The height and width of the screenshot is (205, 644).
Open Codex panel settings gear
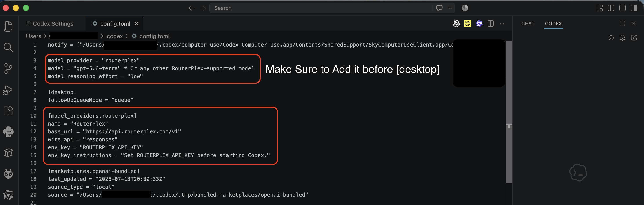point(622,38)
